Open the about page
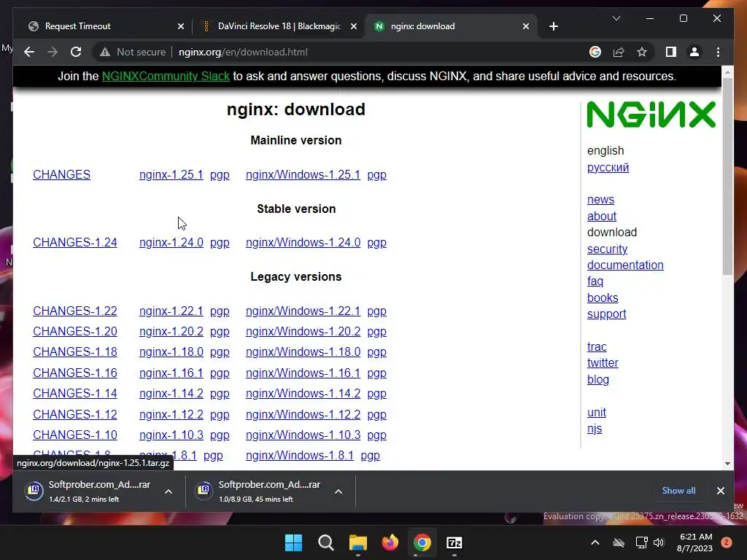Image resolution: width=747 pixels, height=560 pixels. coord(602,216)
